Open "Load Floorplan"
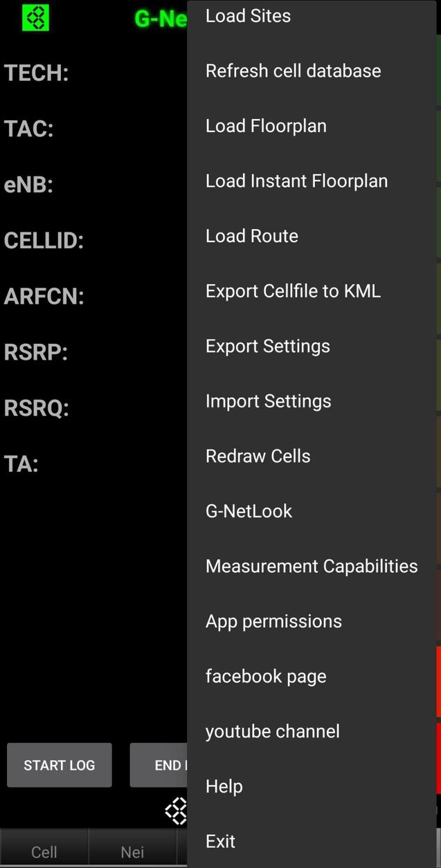The width and height of the screenshot is (441, 868). click(x=266, y=125)
